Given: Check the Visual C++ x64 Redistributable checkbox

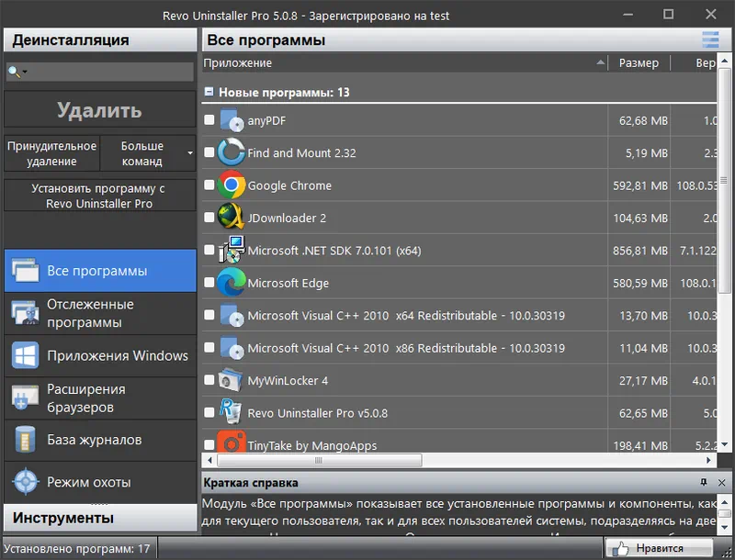Looking at the screenshot, I should [209, 315].
